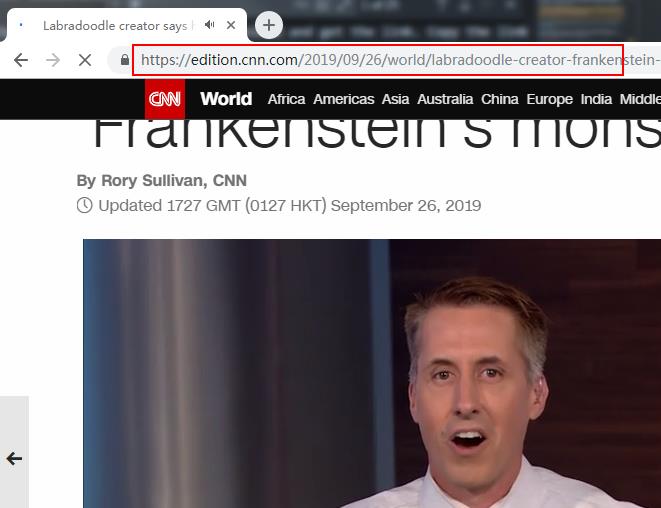The height and width of the screenshot is (508, 661).
Task: Go to the Africa section
Action: tap(286, 99)
